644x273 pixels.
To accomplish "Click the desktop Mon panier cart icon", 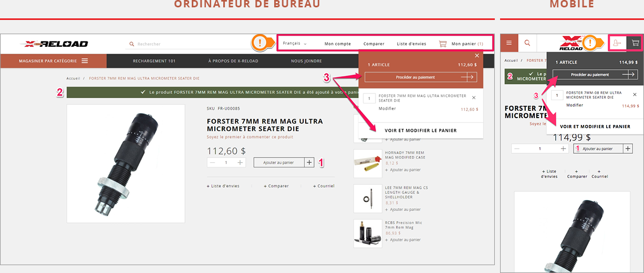I will pyautogui.click(x=443, y=44).
